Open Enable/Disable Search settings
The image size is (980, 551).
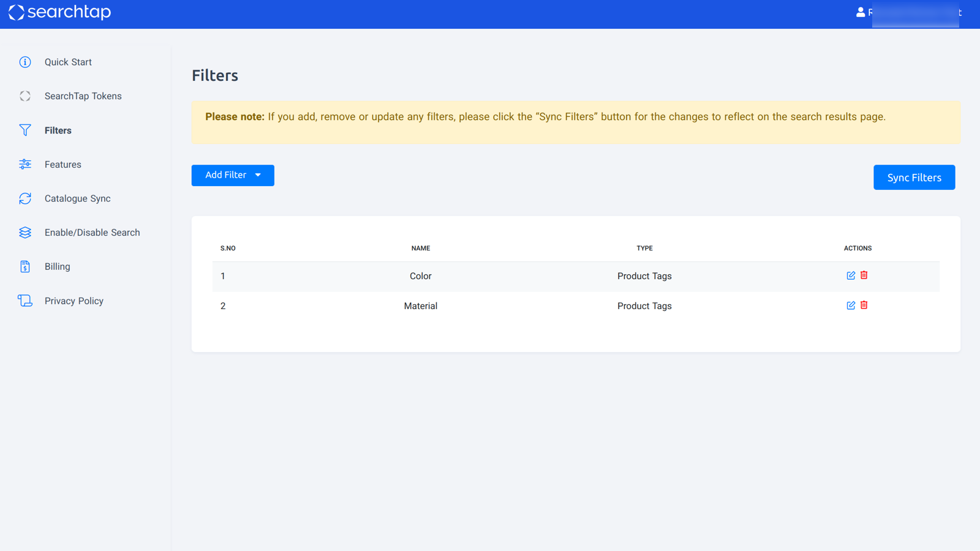click(x=92, y=233)
